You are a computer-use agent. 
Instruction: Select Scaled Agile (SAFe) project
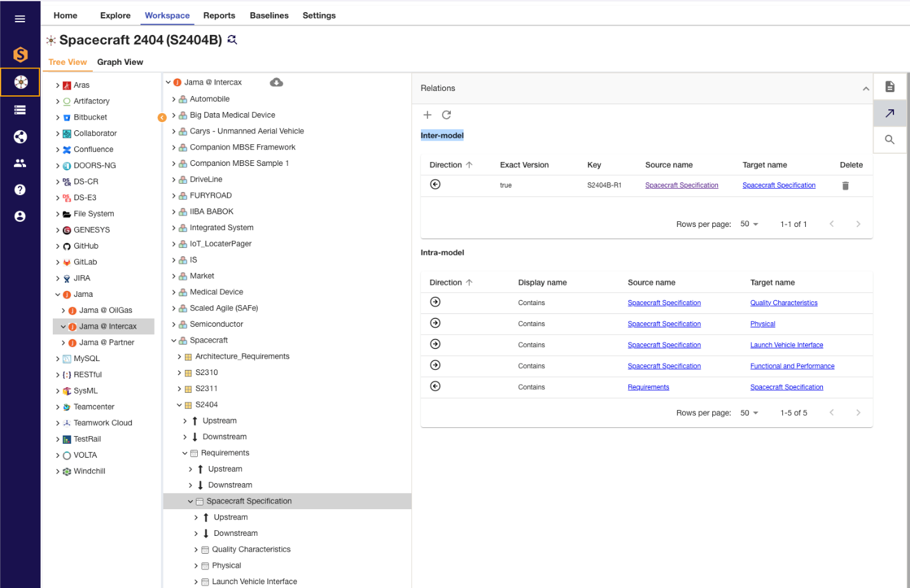coord(224,308)
